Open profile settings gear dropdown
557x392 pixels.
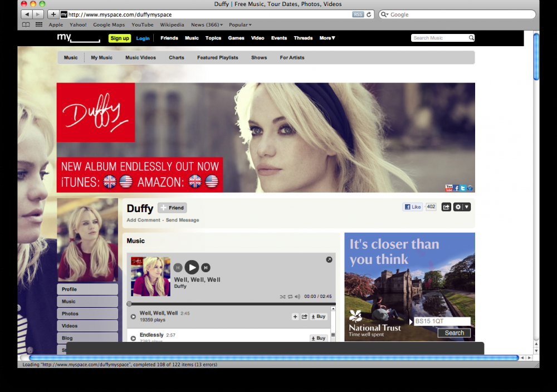462,207
